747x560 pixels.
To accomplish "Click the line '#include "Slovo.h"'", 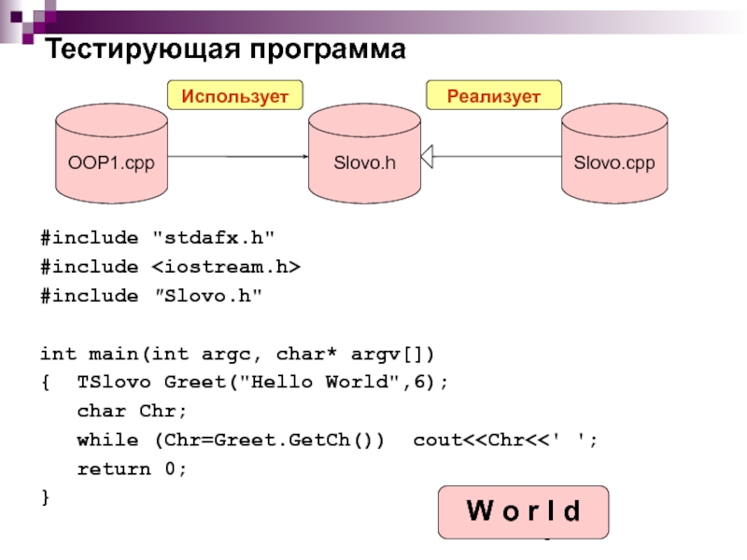I will (151, 296).
